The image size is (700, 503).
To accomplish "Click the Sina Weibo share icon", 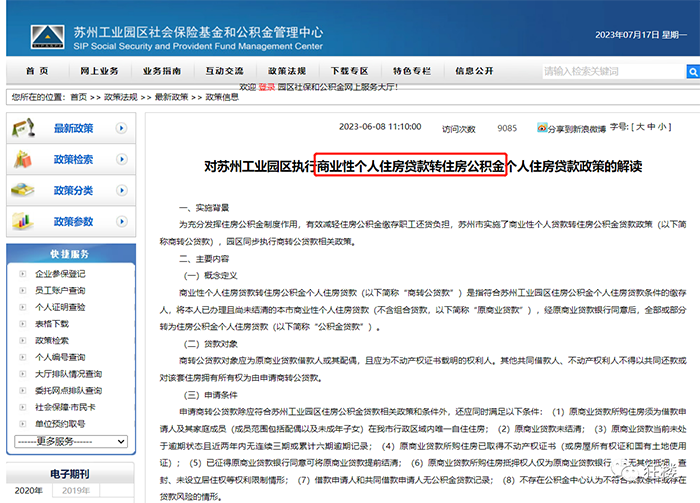I will [x=542, y=128].
